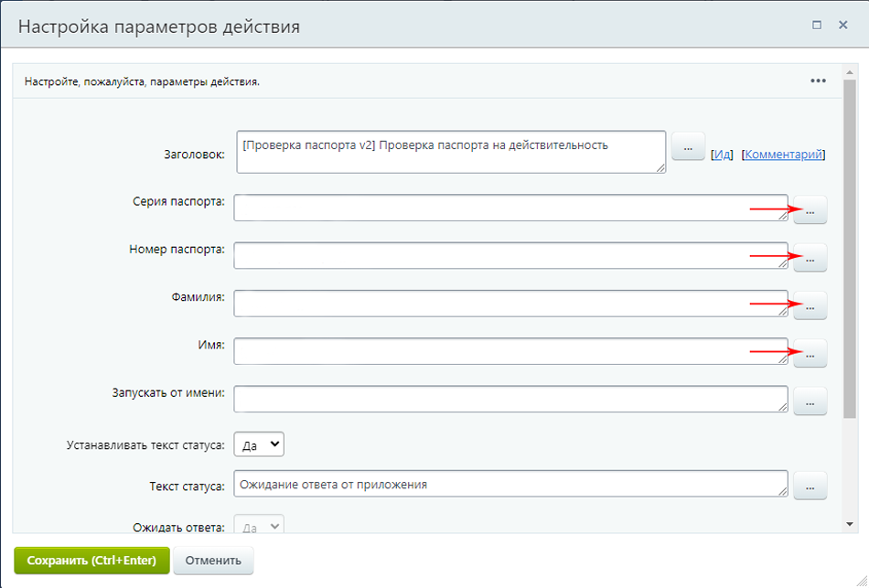Click ellipsis button beside Запускать от имени
869x588 pixels.
pos(810,401)
